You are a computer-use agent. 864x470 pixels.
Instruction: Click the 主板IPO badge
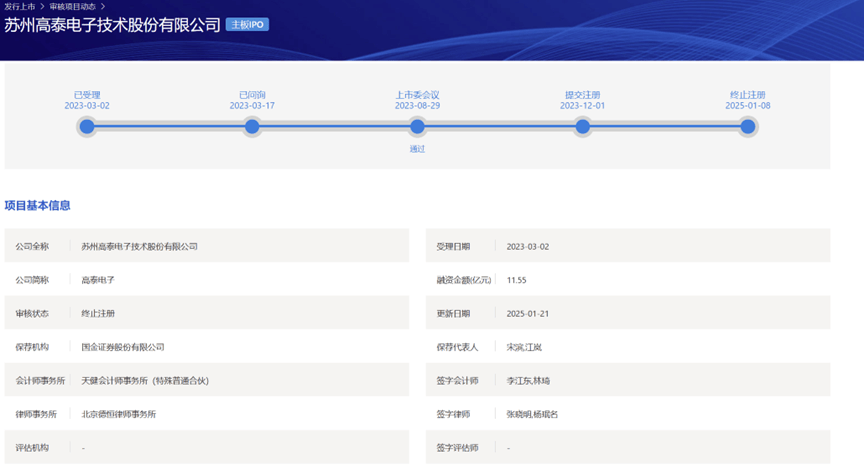[x=247, y=25]
